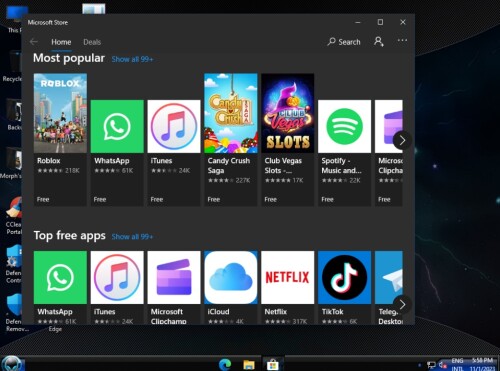Open the Club Vegas Slots tile
The width and height of the screenshot is (500, 371).
pyautogui.click(x=288, y=139)
